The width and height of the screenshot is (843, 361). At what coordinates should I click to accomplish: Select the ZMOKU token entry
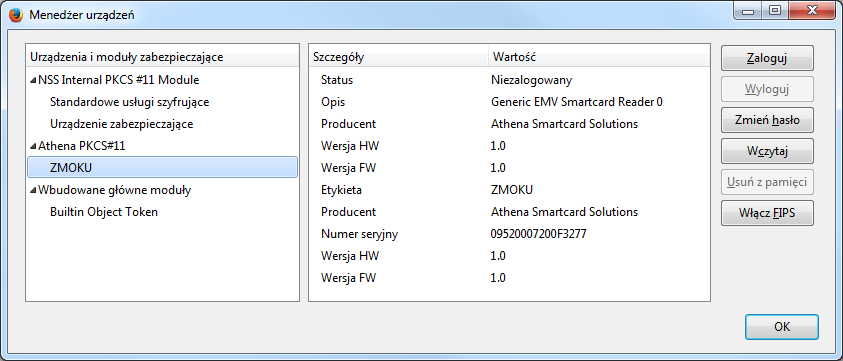click(162, 167)
